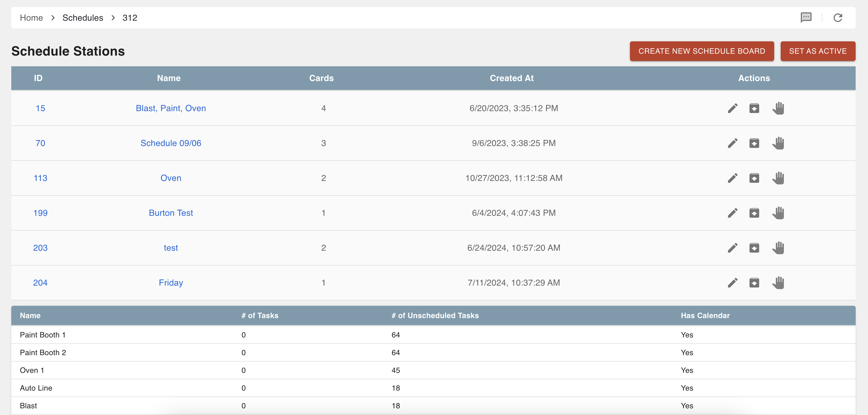Click the Created At column header

click(x=511, y=78)
